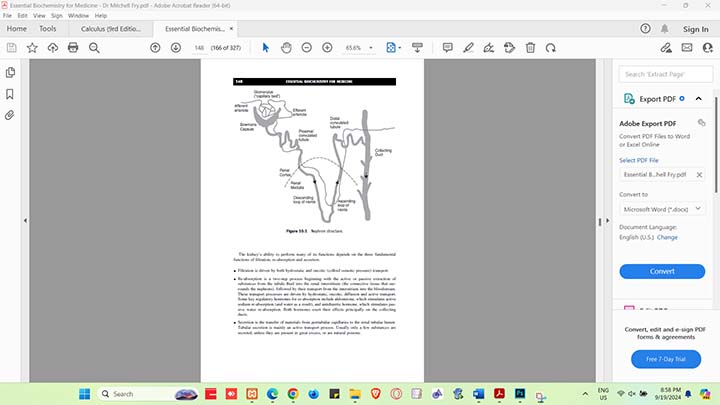Click the page number input field
This screenshot has width=720, height=405.
coord(199,48)
